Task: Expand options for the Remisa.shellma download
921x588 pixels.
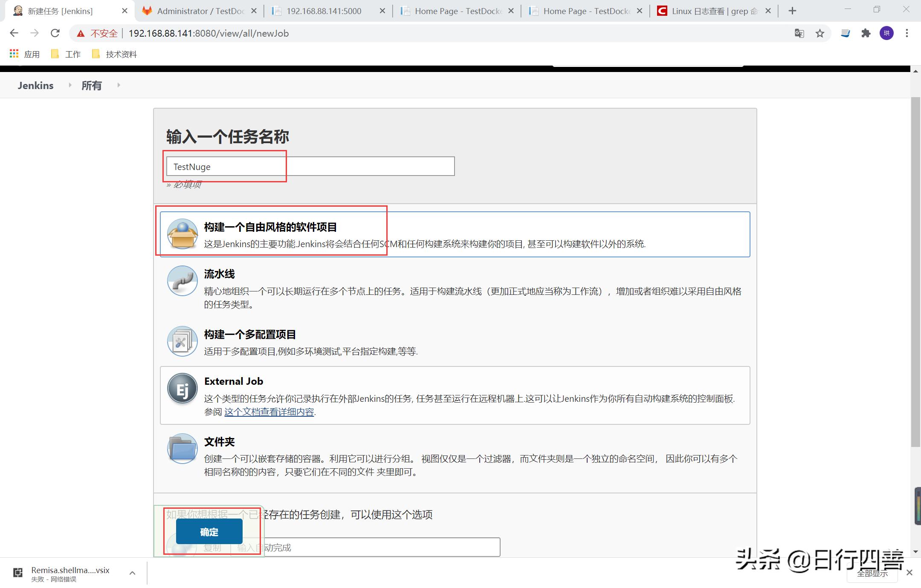Action: tap(133, 572)
